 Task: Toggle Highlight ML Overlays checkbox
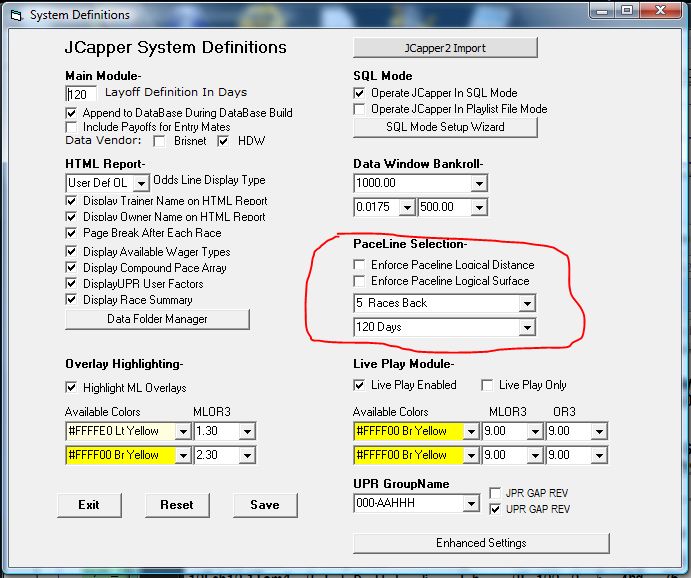tap(72, 388)
